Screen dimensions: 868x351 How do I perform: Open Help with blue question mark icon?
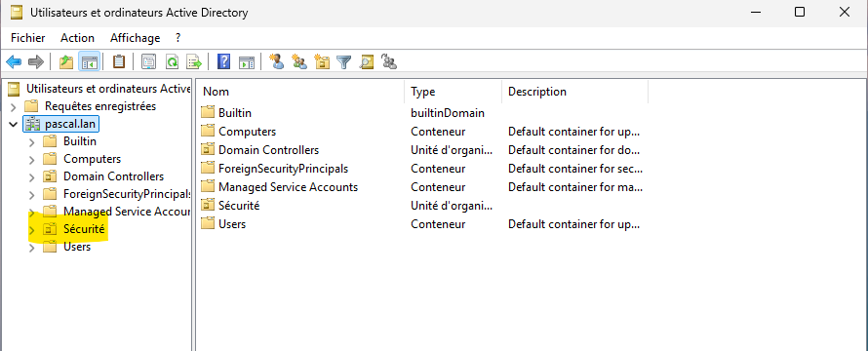[223, 61]
